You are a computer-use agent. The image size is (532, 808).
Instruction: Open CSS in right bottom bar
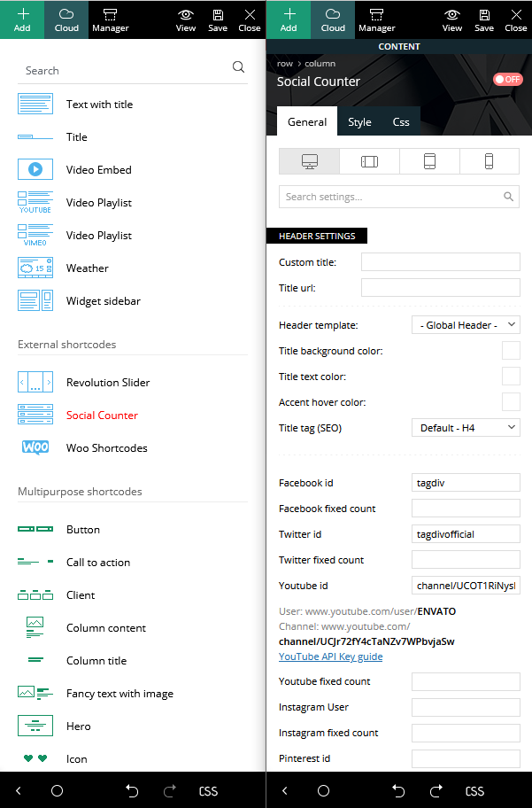click(474, 791)
